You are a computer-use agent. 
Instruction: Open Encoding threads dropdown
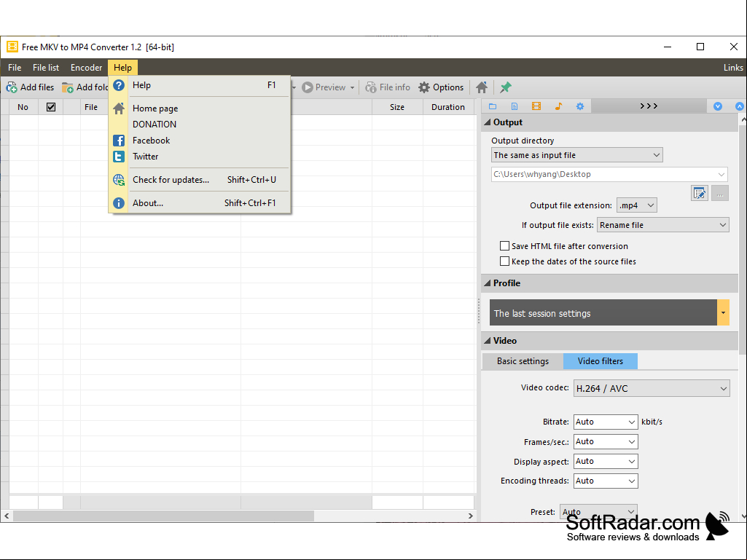tap(606, 481)
